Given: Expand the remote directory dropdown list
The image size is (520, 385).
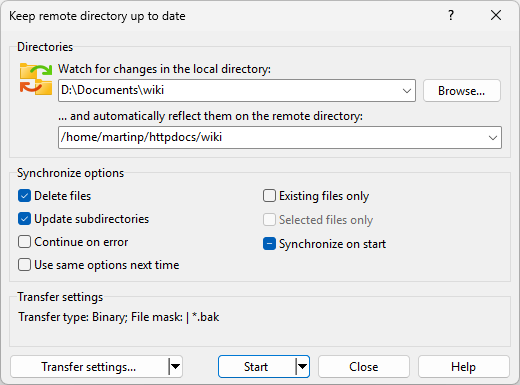Looking at the screenshot, I should pyautogui.click(x=493, y=138).
